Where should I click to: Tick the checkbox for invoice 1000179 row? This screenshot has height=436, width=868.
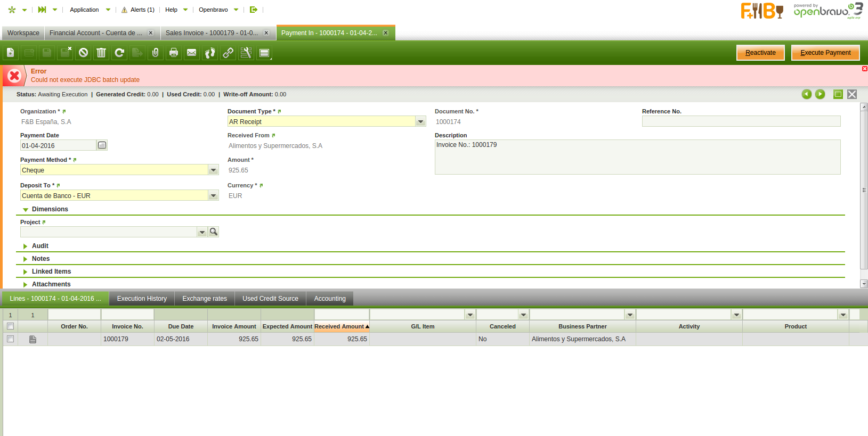[x=10, y=339]
